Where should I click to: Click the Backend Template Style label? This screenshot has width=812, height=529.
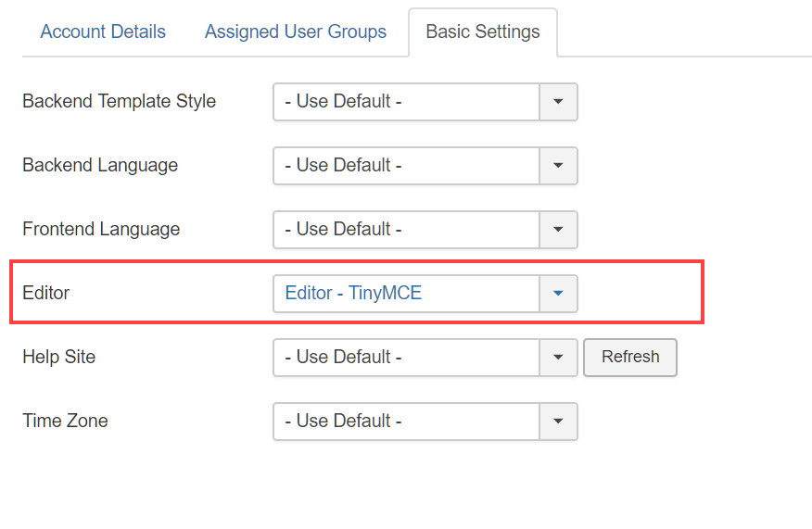click(119, 101)
